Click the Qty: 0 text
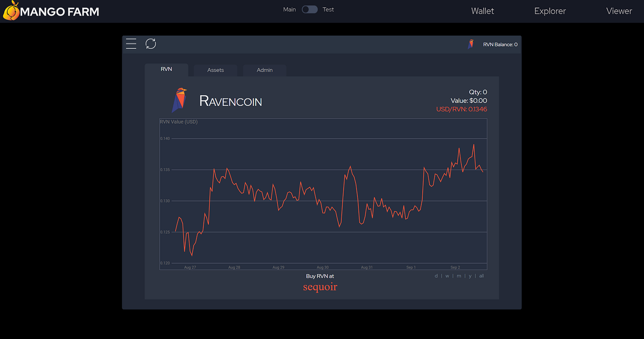The image size is (644, 339). click(478, 92)
